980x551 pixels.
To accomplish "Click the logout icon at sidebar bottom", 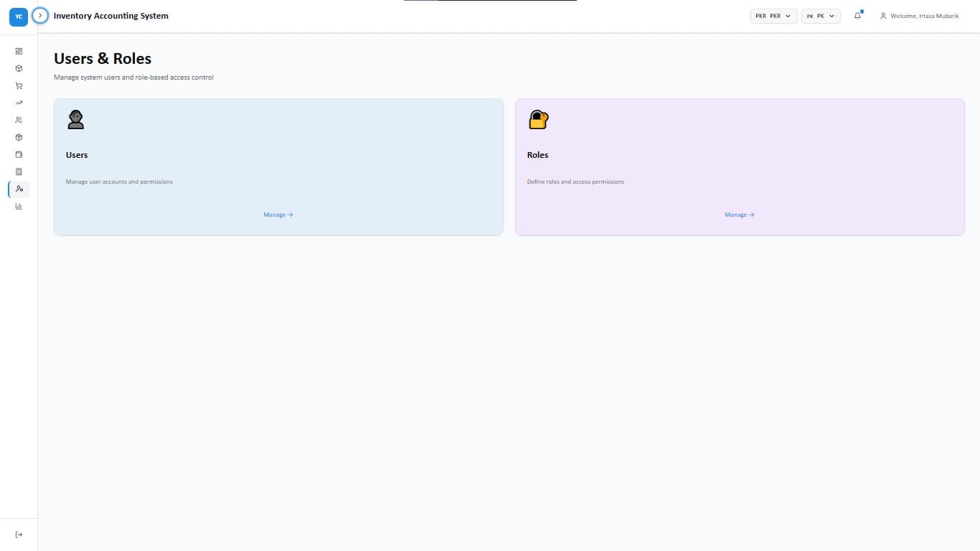I will (19, 534).
